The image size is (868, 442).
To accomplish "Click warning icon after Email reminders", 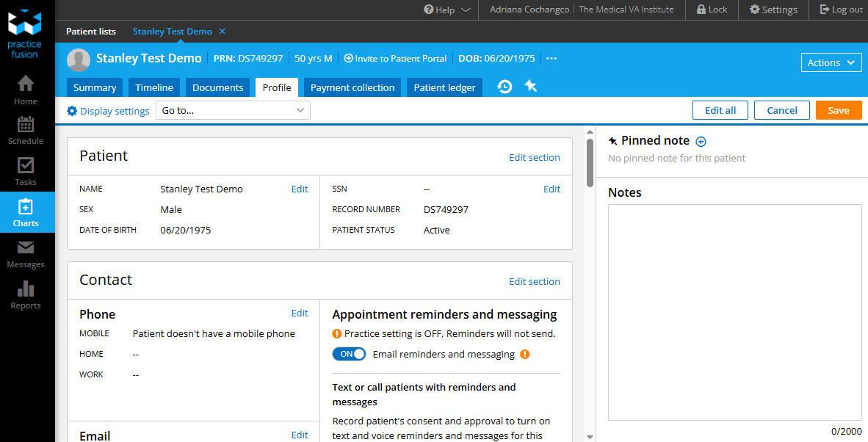I will tap(525, 354).
